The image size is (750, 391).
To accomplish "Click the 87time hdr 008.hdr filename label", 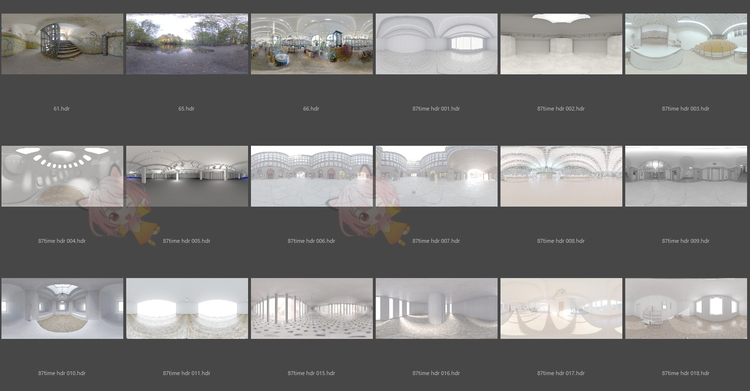I will (561, 241).
